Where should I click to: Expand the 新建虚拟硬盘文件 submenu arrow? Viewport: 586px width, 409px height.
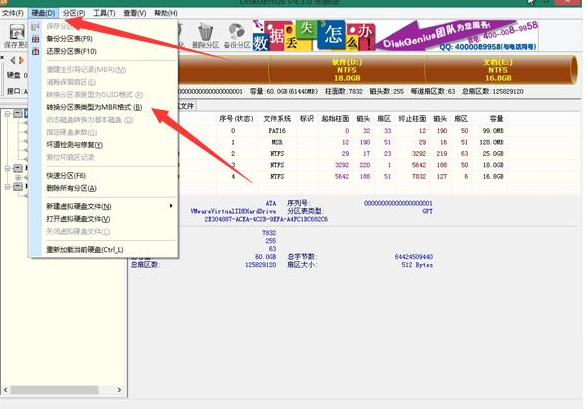[x=171, y=206]
